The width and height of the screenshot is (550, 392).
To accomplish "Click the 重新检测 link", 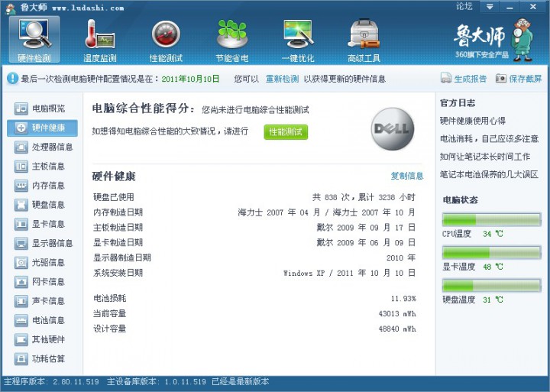I will click(282, 79).
